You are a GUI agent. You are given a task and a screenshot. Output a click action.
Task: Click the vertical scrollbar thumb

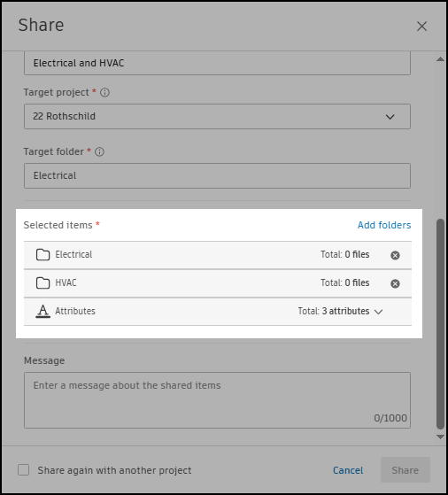point(440,324)
